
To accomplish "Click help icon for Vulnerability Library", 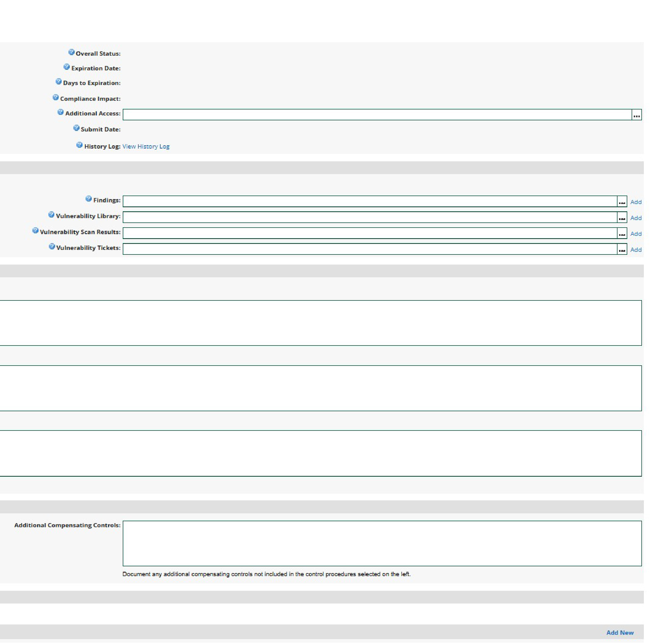I will (x=51, y=215).
